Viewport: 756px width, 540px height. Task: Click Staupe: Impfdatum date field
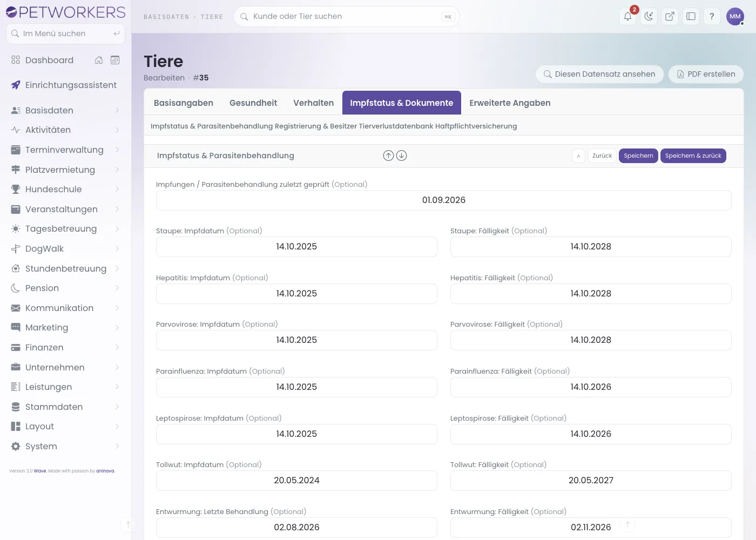tap(296, 247)
